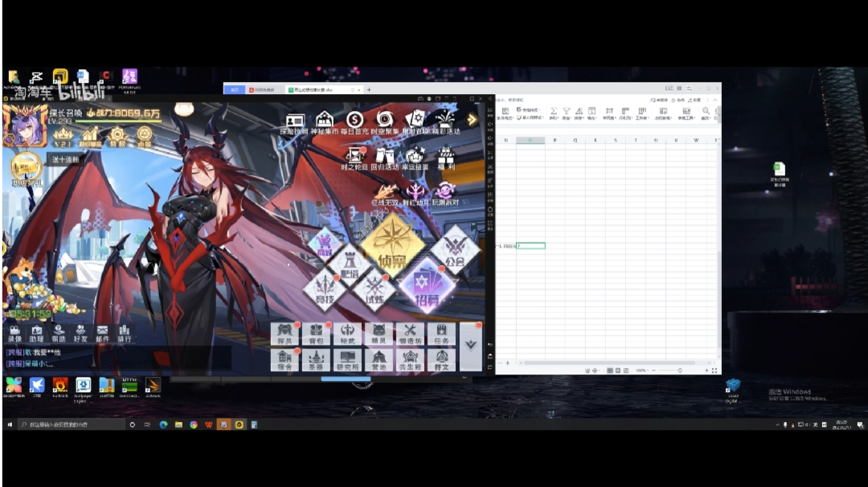868x487 pixels.
Task: Open the 帮助 help icon
Action: [58, 334]
